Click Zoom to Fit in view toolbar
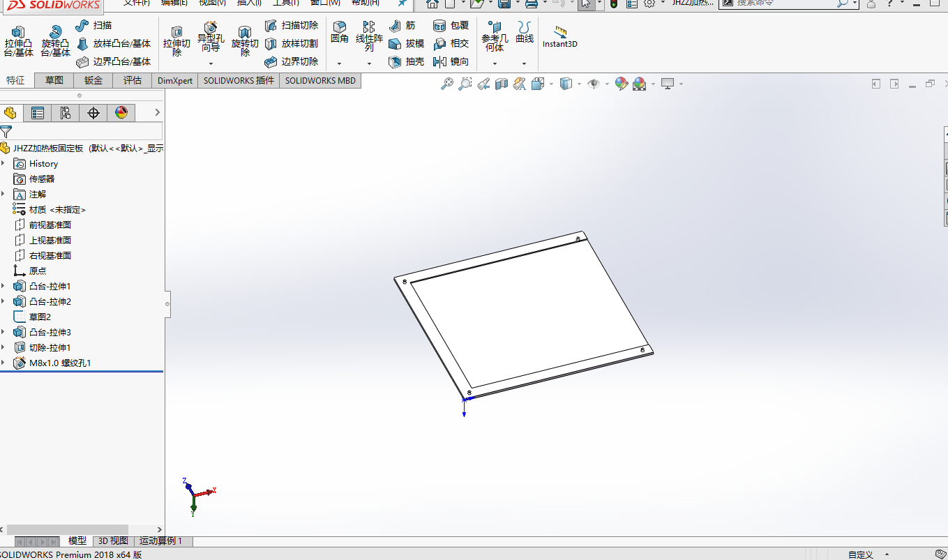The image size is (948, 560). coord(447,84)
